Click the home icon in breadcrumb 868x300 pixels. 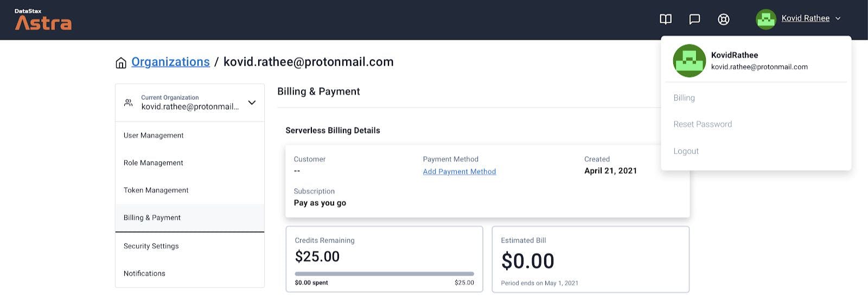pyautogui.click(x=121, y=63)
